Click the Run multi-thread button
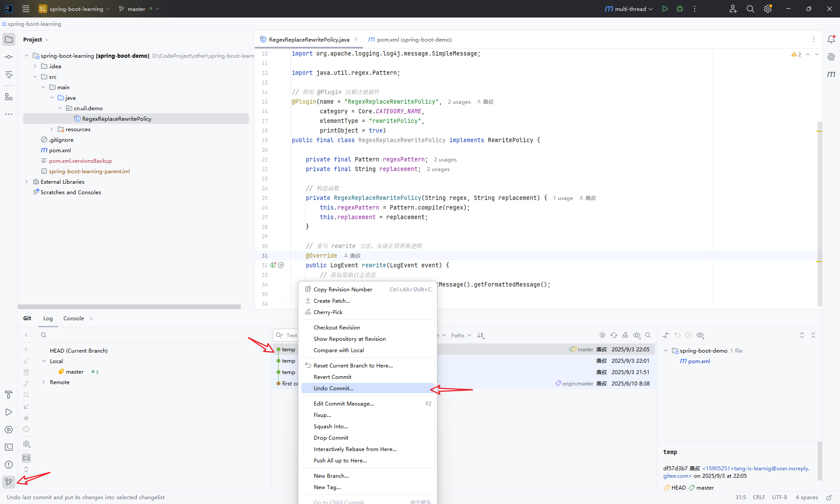The width and height of the screenshot is (840, 504). [x=665, y=9]
